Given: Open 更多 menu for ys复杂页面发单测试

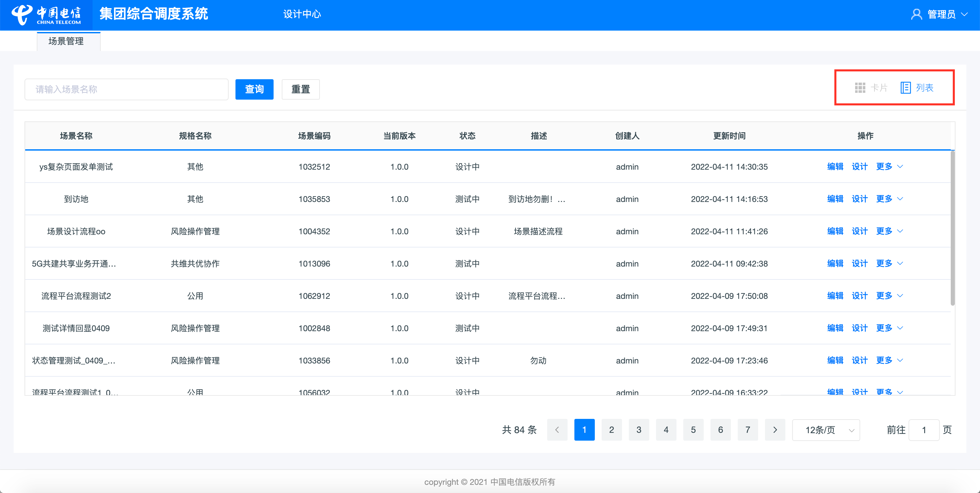Looking at the screenshot, I should [x=884, y=167].
